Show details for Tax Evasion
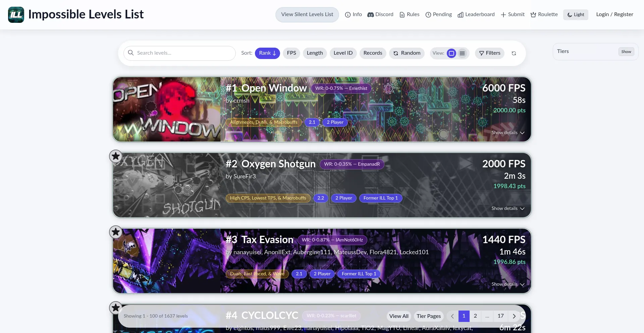The image size is (644, 333). point(508,284)
